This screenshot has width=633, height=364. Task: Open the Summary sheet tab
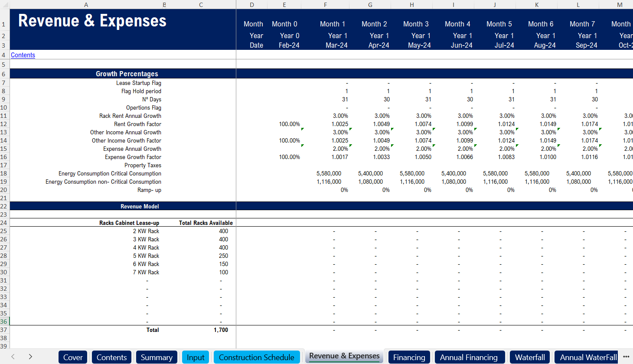coord(157,357)
